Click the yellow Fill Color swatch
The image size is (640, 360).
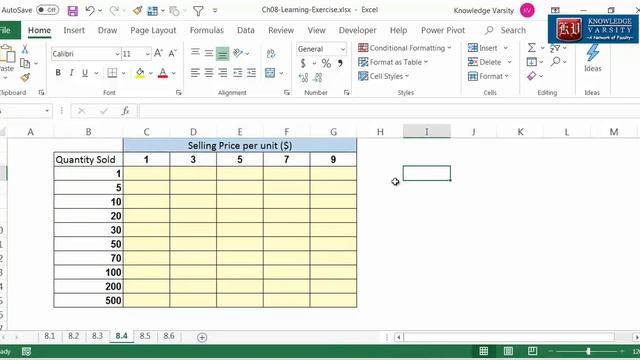(x=140, y=73)
